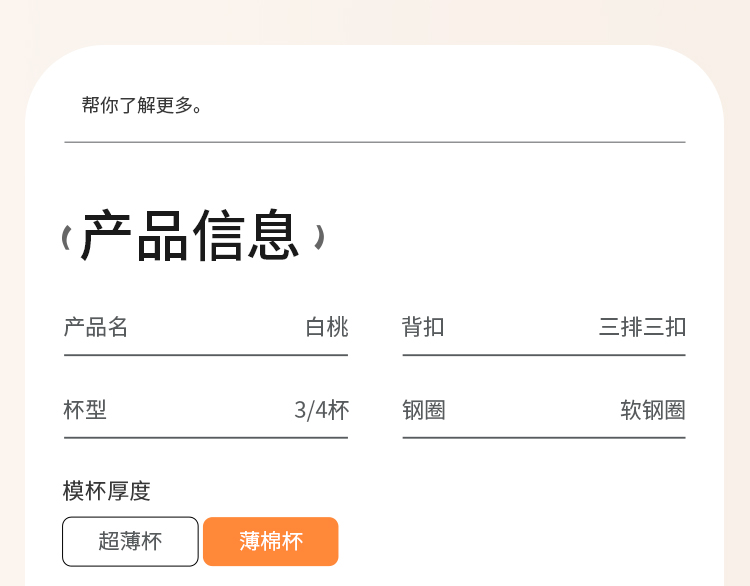Select the orange 薄棉杯 option
The image size is (750, 586).
[270, 542]
